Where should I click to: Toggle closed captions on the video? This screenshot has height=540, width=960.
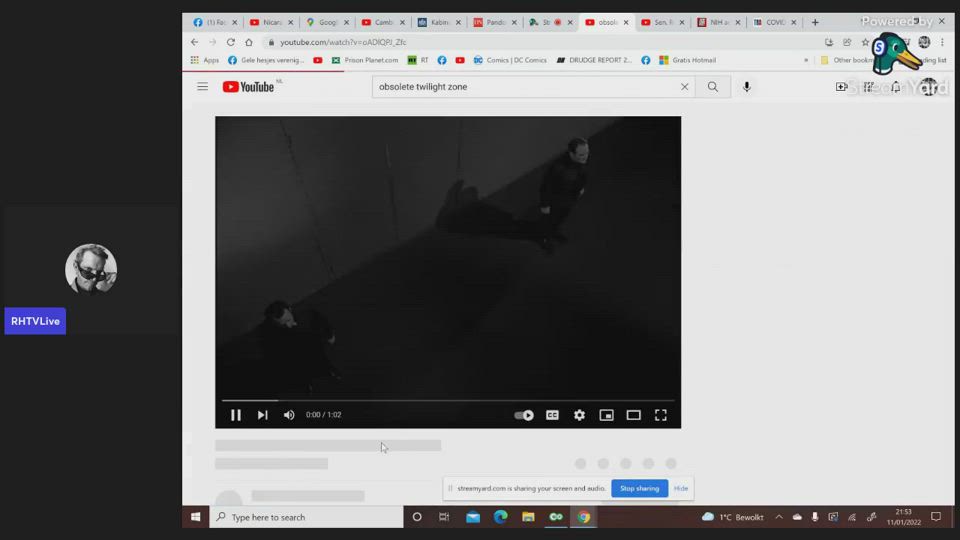552,415
